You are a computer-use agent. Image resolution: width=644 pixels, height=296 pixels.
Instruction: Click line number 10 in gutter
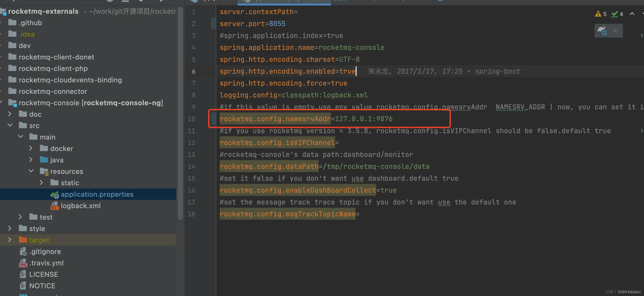pos(191,119)
